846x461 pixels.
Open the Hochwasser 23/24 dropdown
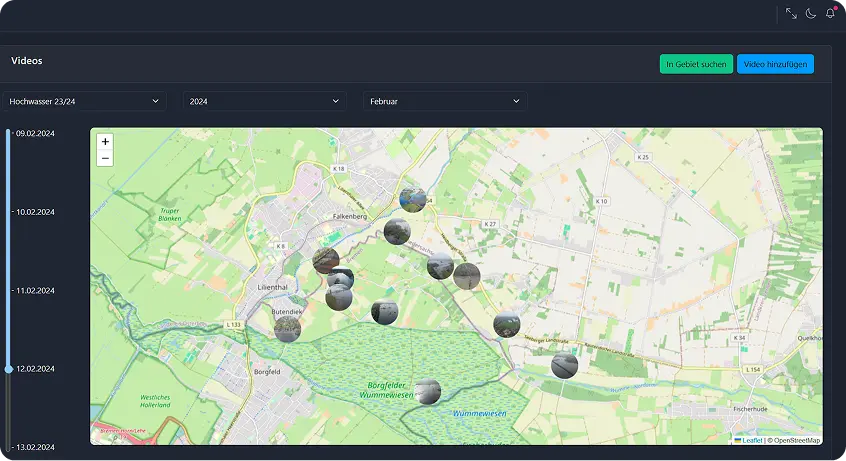point(84,101)
